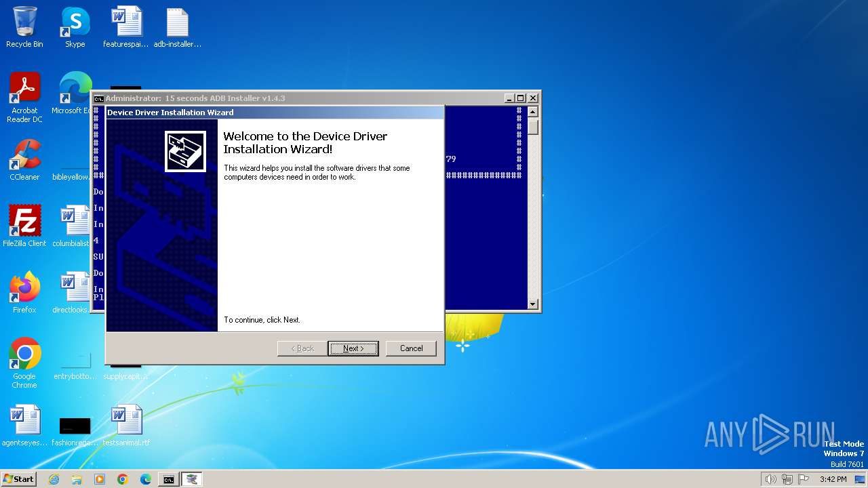This screenshot has height=488, width=868.
Task: Select the featurespai Word document icon
Action: pos(126,27)
